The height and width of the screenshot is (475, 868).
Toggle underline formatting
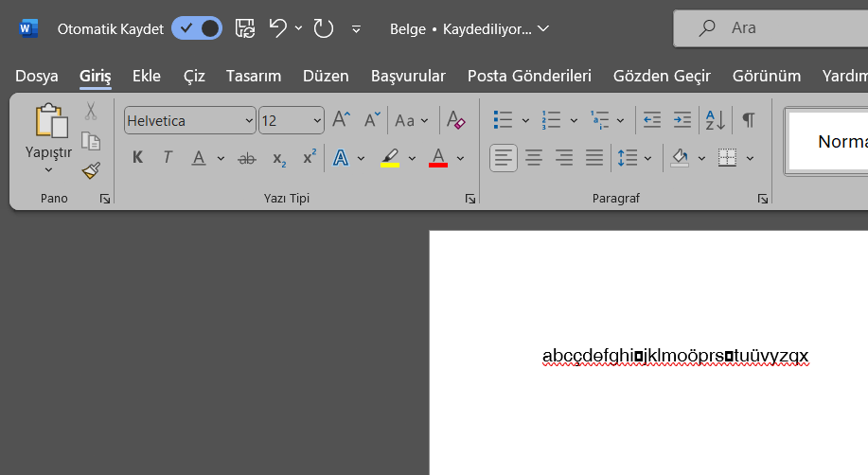point(199,158)
